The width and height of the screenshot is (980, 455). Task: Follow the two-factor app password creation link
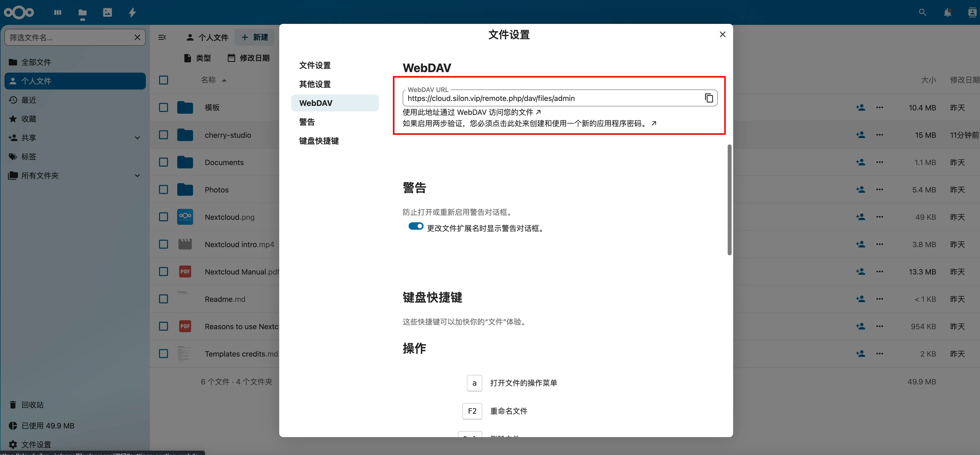pos(530,124)
